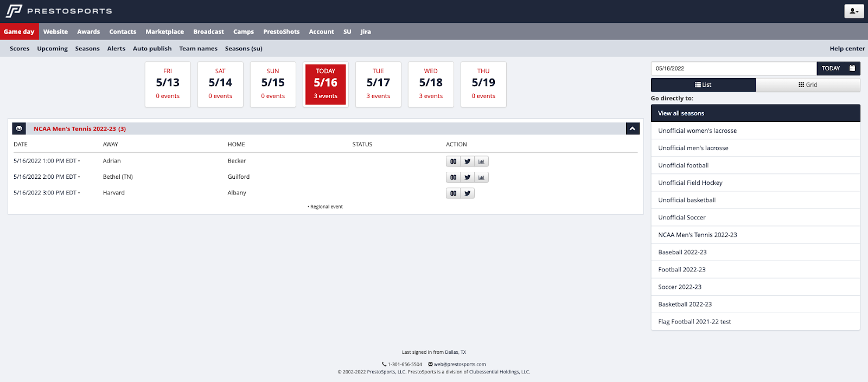Screen dimensions: 868x382
Task: Open scoreboard for Adrian at Becker match
Action: tap(453, 161)
